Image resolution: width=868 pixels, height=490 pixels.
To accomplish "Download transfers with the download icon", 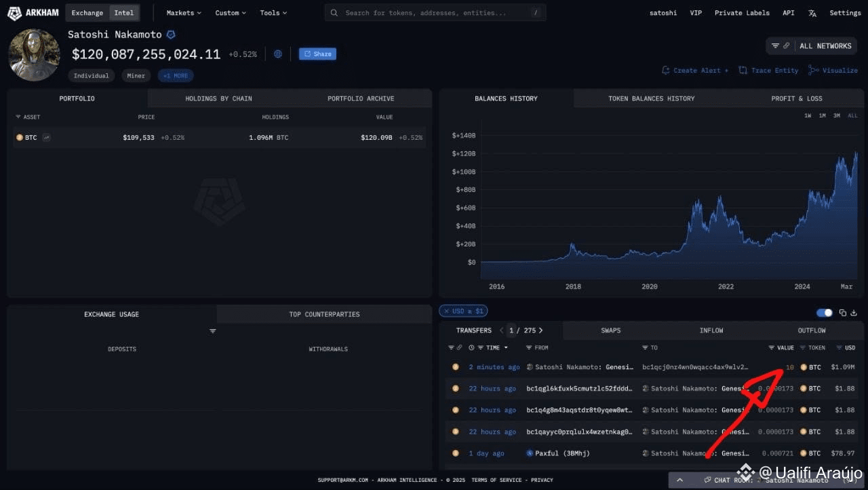I will [x=854, y=313].
